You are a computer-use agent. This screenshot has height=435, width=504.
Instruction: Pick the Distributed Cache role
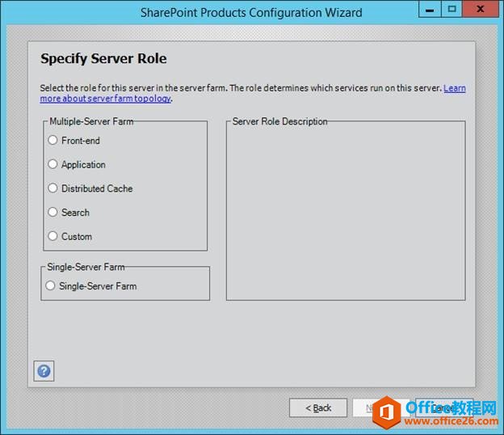[x=52, y=188]
